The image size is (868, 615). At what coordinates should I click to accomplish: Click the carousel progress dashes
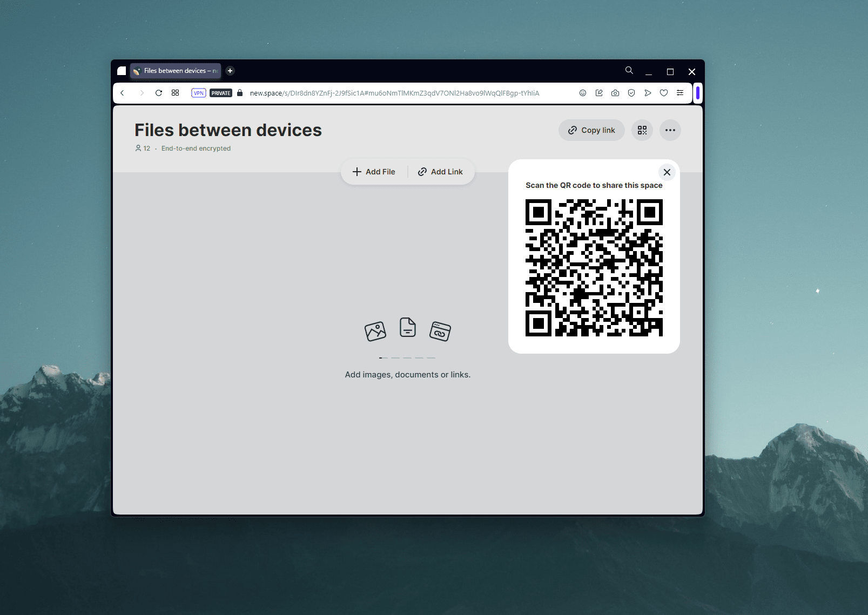[x=407, y=358]
